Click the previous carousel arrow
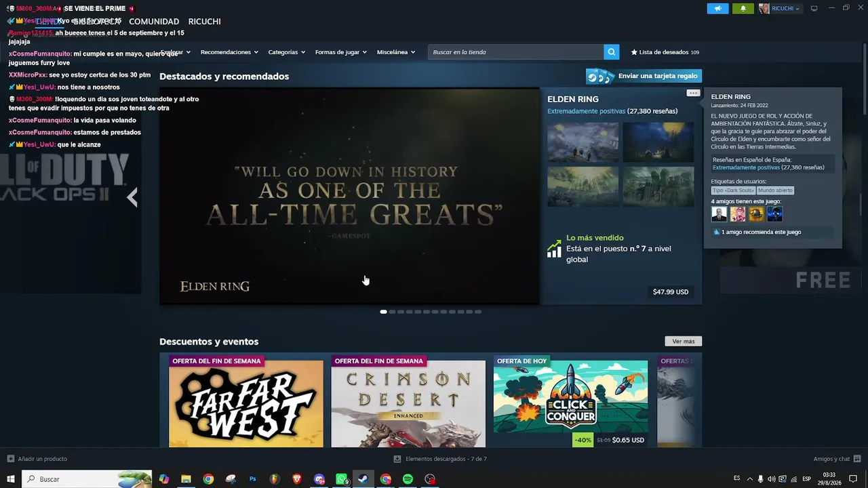Viewport: 868px width, 488px height. pyautogui.click(x=132, y=197)
